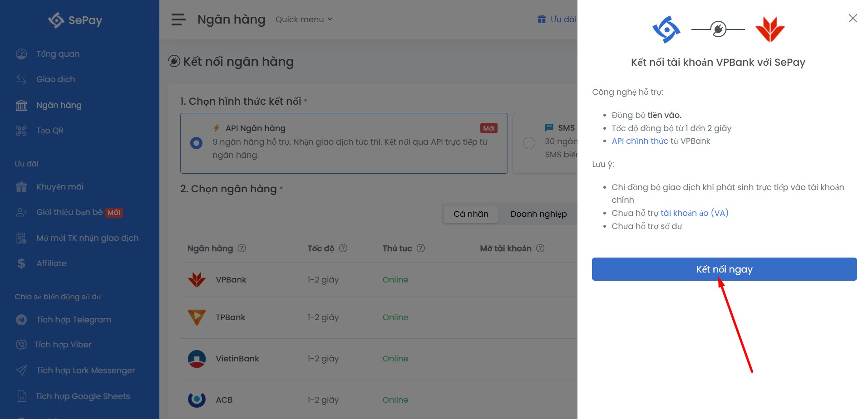
Task: Click the Affiliate dollar icon
Action: [21, 263]
